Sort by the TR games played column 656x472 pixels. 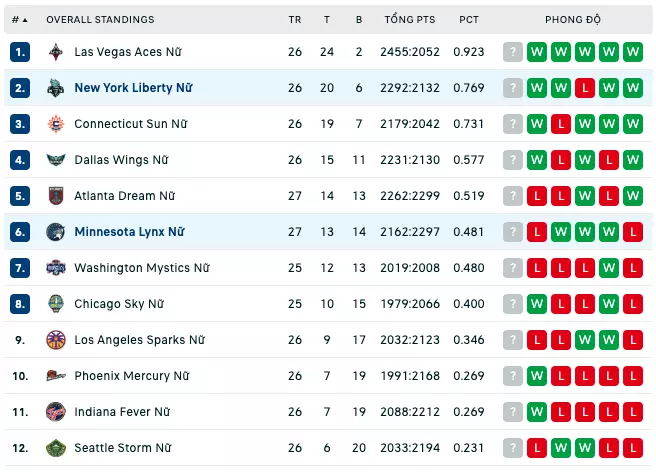click(x=295, y=20)
